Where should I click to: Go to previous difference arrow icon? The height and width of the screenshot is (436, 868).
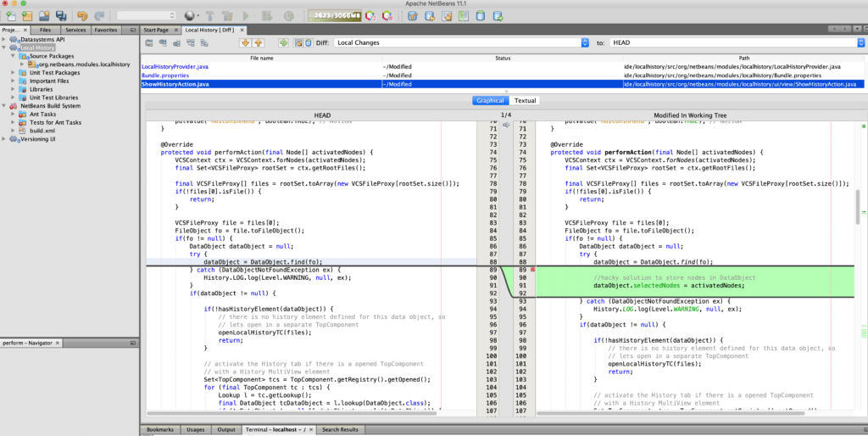coord(258,42)
